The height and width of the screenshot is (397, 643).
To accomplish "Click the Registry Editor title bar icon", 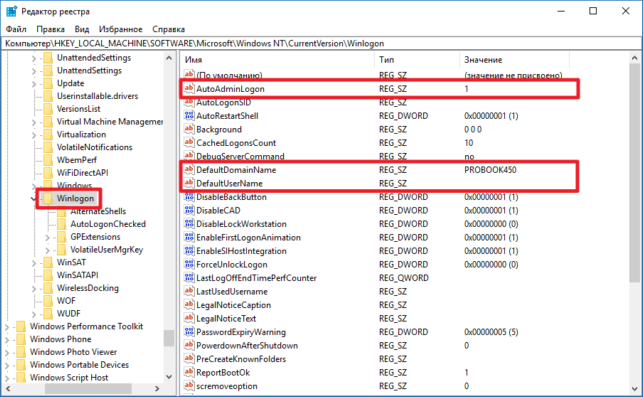I will pos(11,11).
